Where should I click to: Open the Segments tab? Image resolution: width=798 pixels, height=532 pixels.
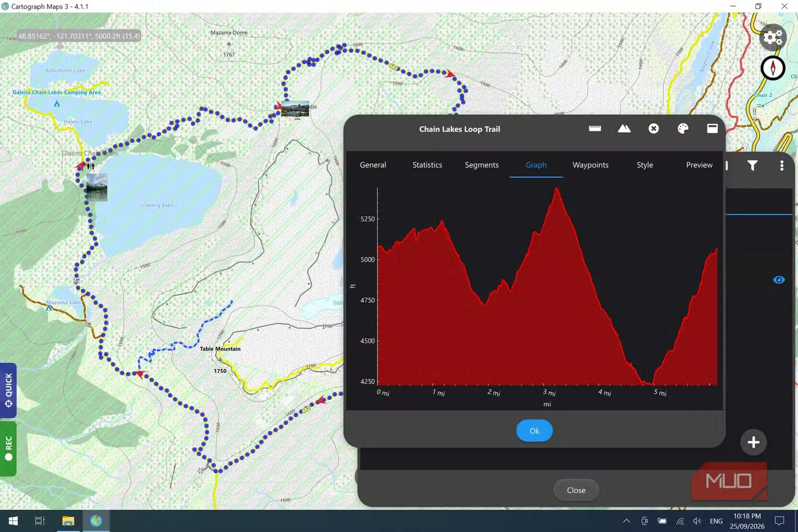pyautogui.click(x=481, y=165)
